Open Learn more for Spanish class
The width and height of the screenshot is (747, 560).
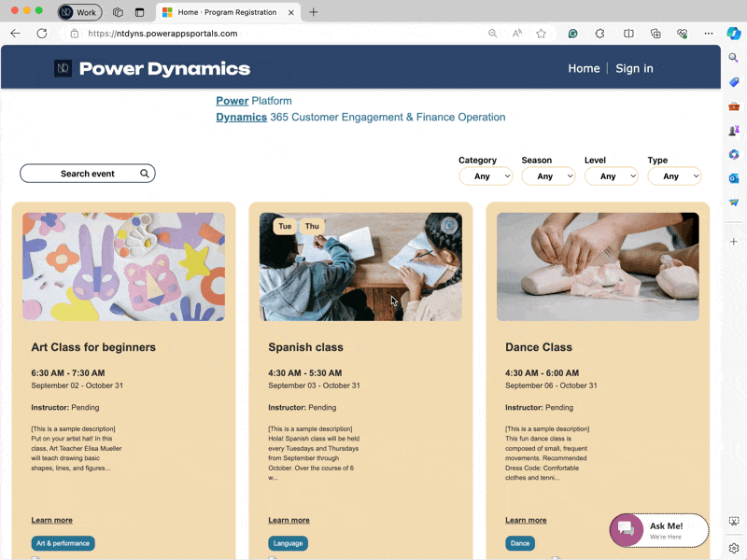pos(289,520)
